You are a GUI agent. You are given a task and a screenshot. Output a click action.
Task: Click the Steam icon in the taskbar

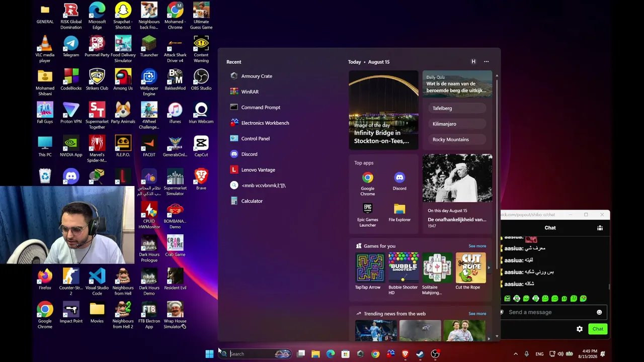[420, 354]
